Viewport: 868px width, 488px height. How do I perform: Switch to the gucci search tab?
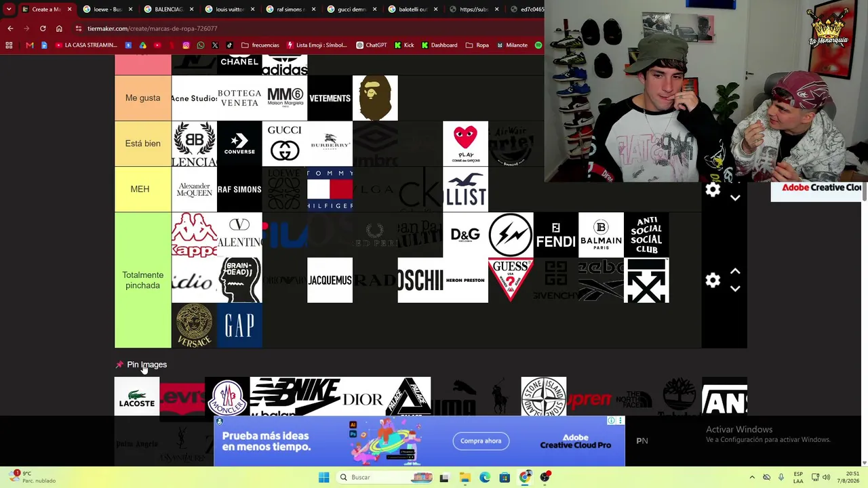pos(351,9)
